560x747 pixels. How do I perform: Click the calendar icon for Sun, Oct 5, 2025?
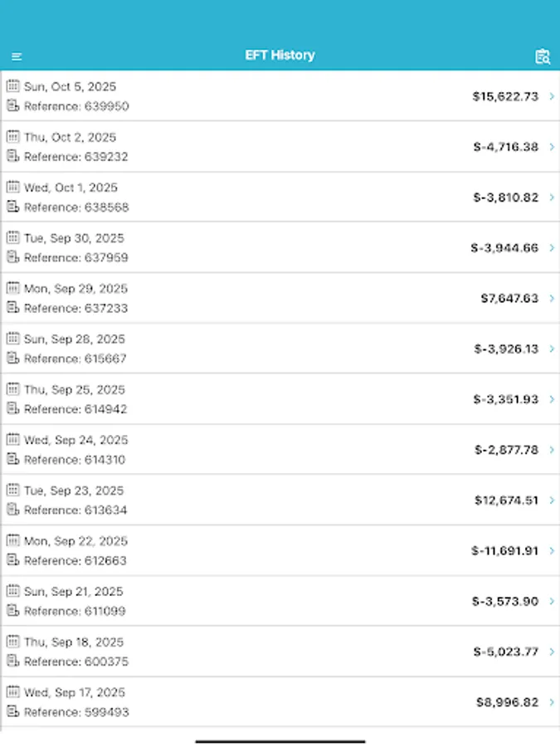[12, 85]
